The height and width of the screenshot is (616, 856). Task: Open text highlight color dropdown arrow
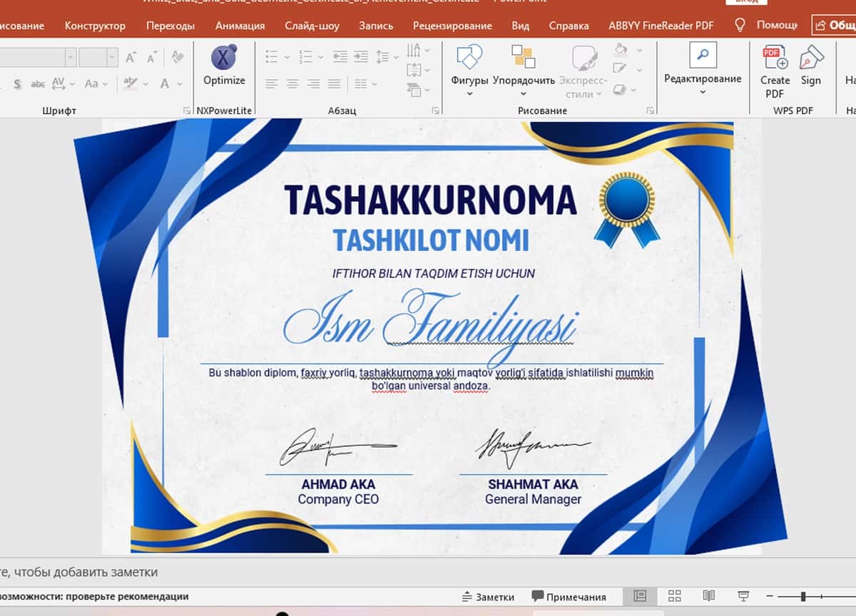(x=146, y=83)
